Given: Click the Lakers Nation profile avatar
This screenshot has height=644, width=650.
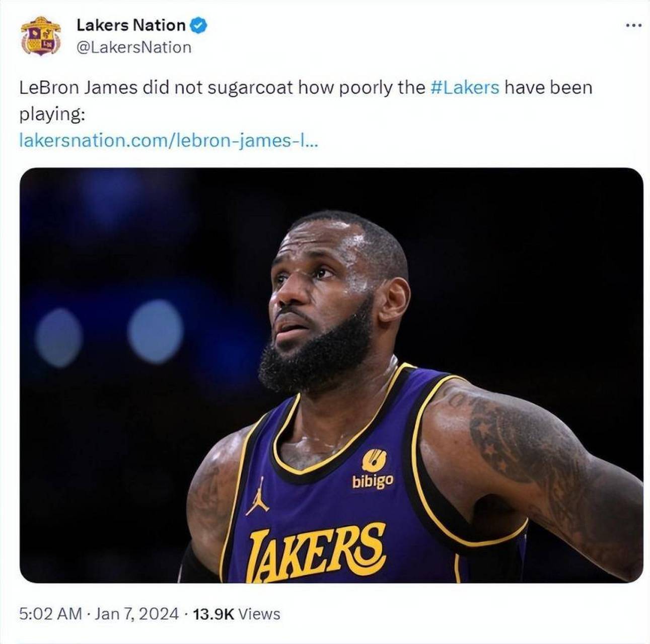Looking at the screenshot, I should pyautogui.click(x=41, y=36).
